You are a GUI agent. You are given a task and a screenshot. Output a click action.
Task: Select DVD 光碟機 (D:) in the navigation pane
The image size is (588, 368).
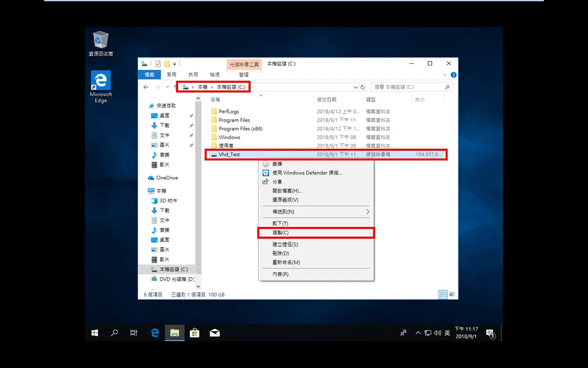pos(173,279)
